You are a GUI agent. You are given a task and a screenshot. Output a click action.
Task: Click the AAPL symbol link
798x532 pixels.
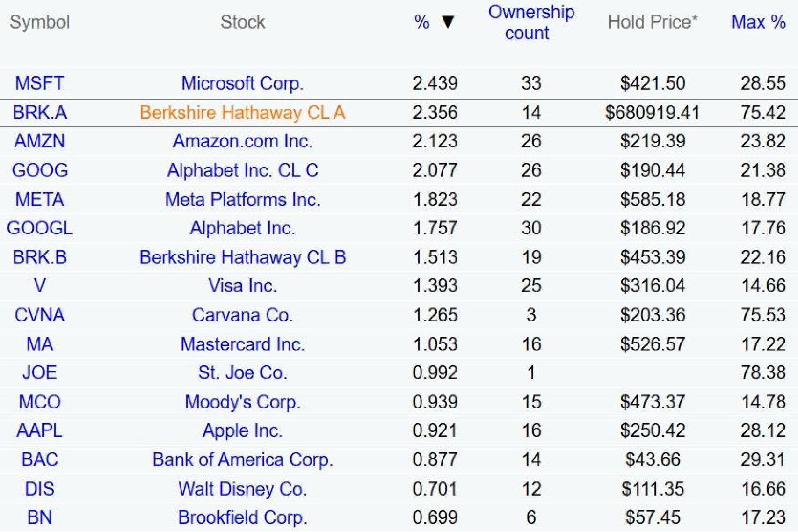[39, 430]
